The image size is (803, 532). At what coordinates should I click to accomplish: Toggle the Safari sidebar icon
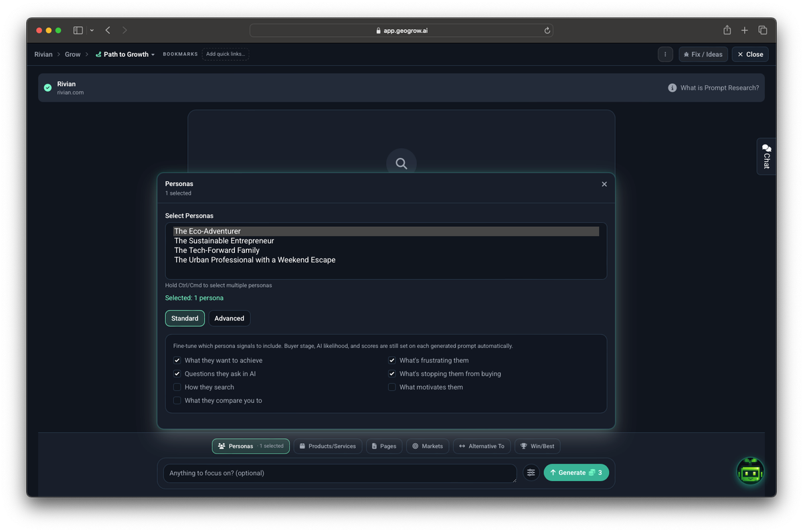click(x=78, y=30)
